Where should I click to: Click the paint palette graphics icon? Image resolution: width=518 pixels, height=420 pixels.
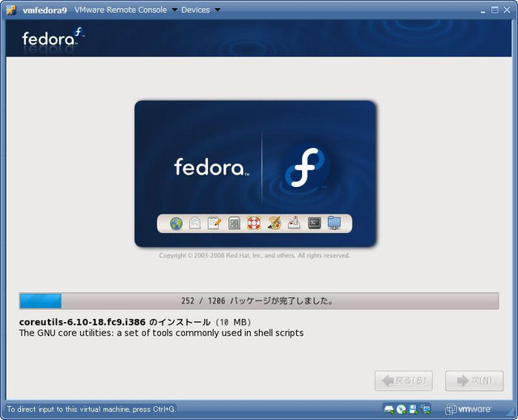(x=274, y=223)
